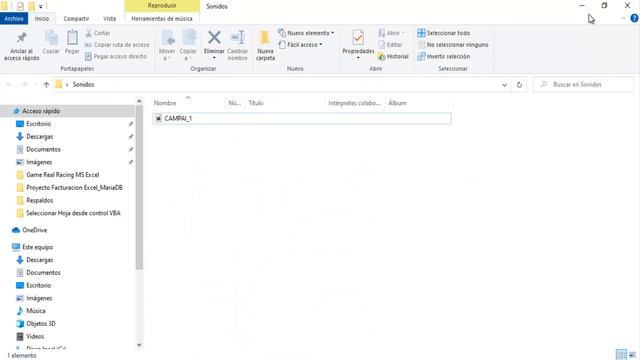Click the forward navigation arrow
640x360 pixels.
(x=24, y=84)
